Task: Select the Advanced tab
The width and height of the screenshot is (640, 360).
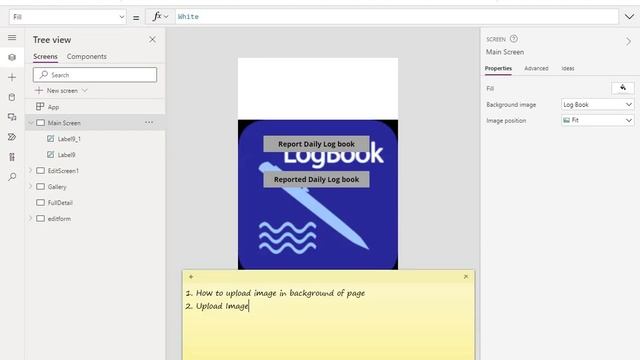Action: click(x=536, y=68)
